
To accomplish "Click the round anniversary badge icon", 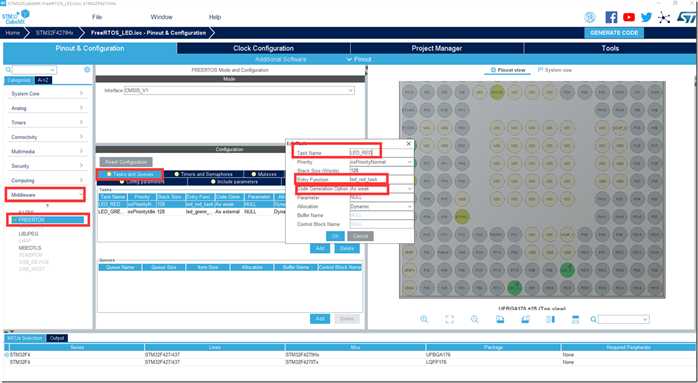I will tap(590, 17).
